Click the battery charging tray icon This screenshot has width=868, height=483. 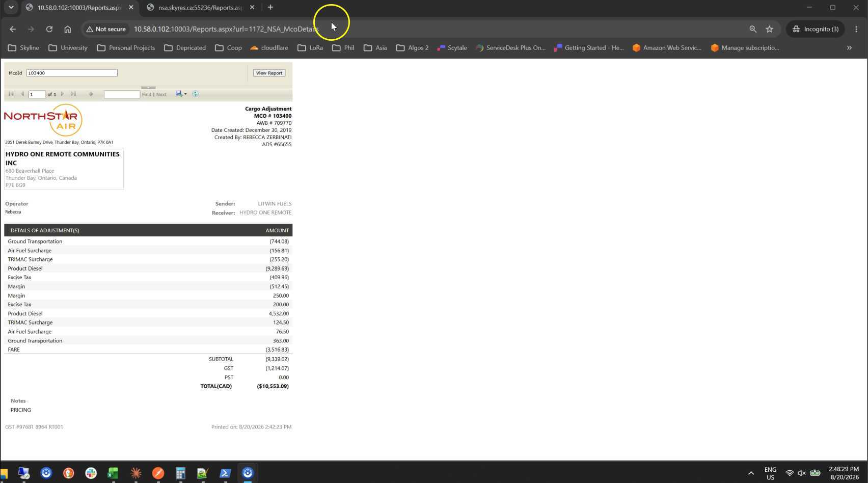(x=815, y=473)
